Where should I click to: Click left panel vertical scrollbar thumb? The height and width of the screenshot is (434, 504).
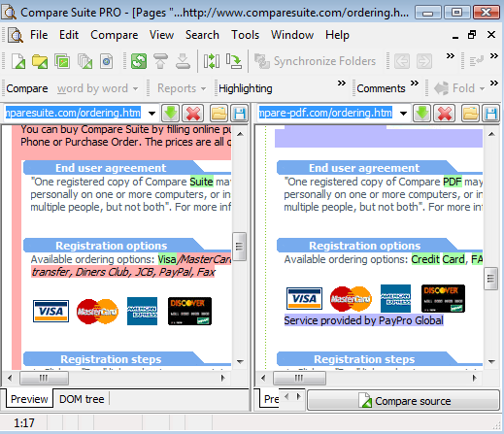tap(239, 247)
